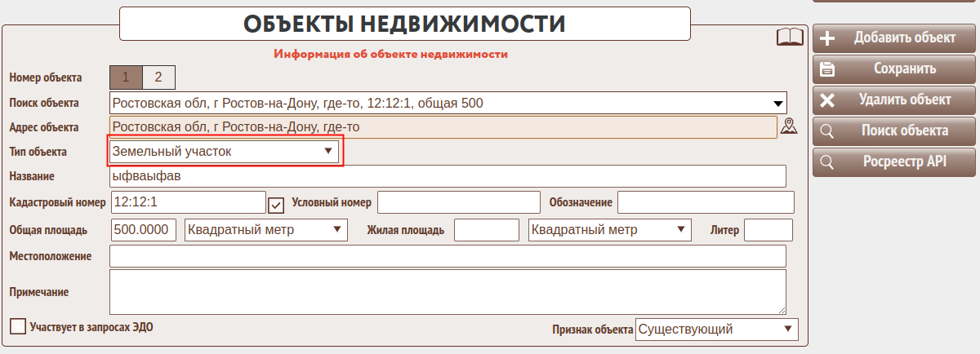This screenshot has height=354, width=980.
Task: Click magnifier icon on Росреестр API button
Action: point(827,162)
